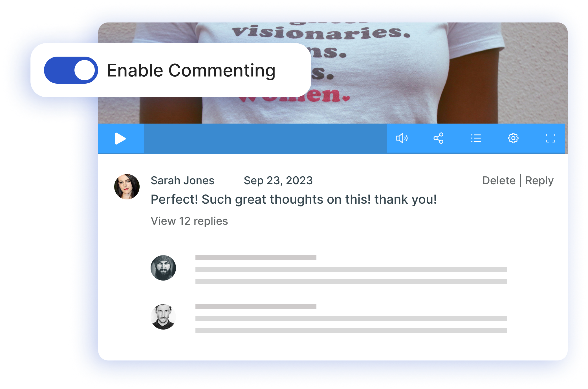Access settings via gear icon menu
588x389 pixels.
click(513, 139)
